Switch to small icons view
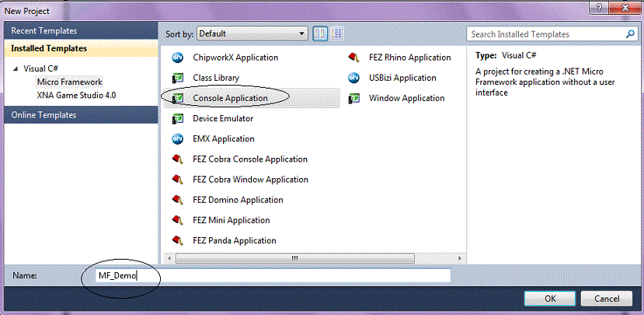 [320, 33]
